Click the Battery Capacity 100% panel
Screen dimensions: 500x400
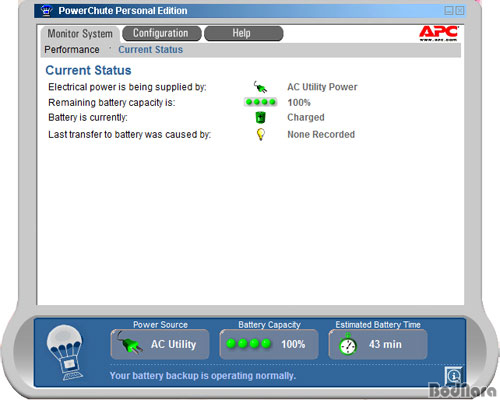[x=269, y=344]
